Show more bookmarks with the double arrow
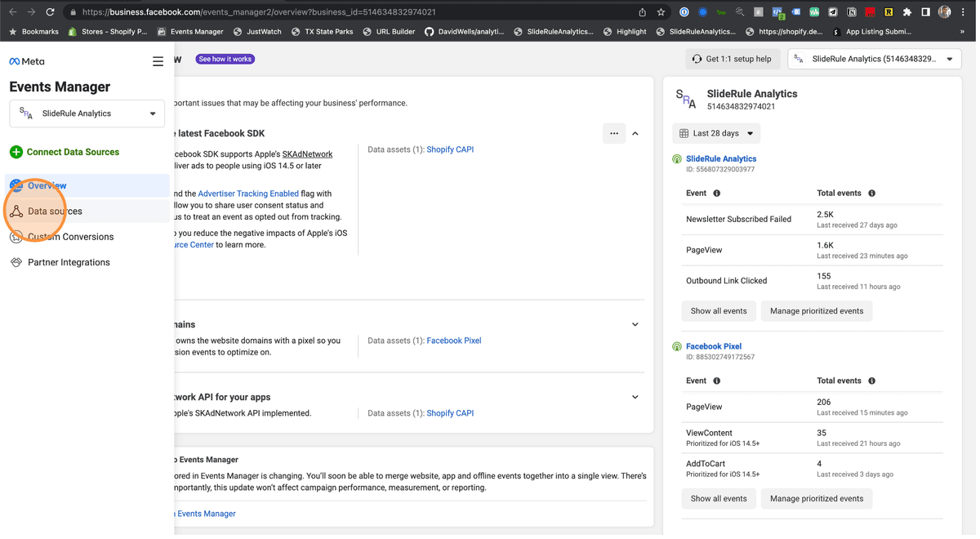980x539 pixels. [x=962, y=32]
